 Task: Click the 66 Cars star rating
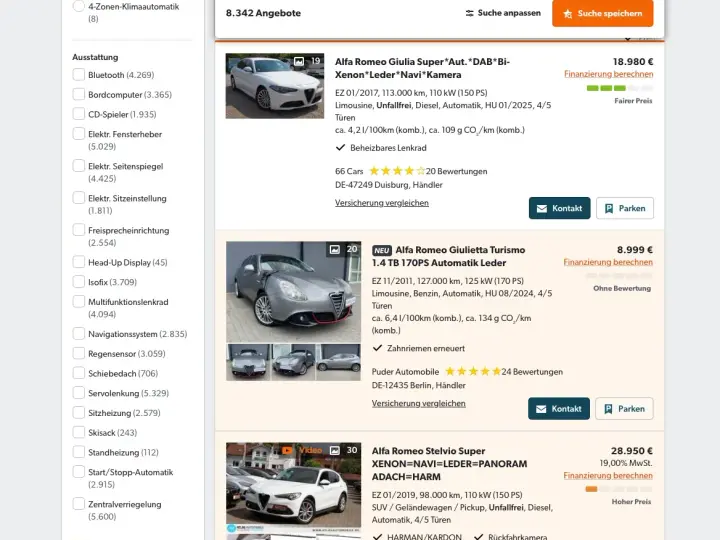point(397,171)
